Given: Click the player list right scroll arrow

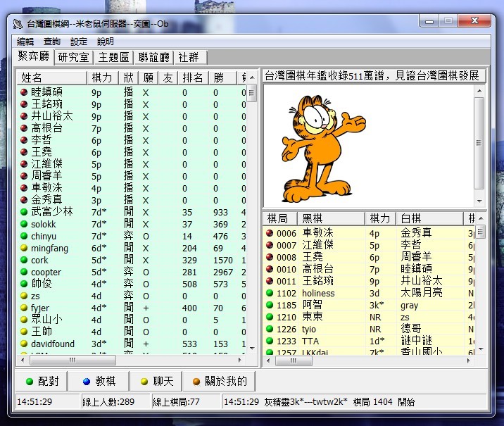Looking at the screenshot, I should point(240,361).
